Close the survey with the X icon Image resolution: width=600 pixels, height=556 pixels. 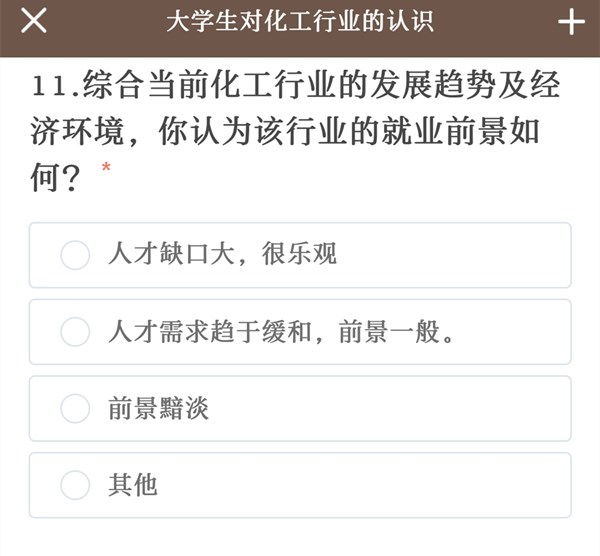click(33, 22)
